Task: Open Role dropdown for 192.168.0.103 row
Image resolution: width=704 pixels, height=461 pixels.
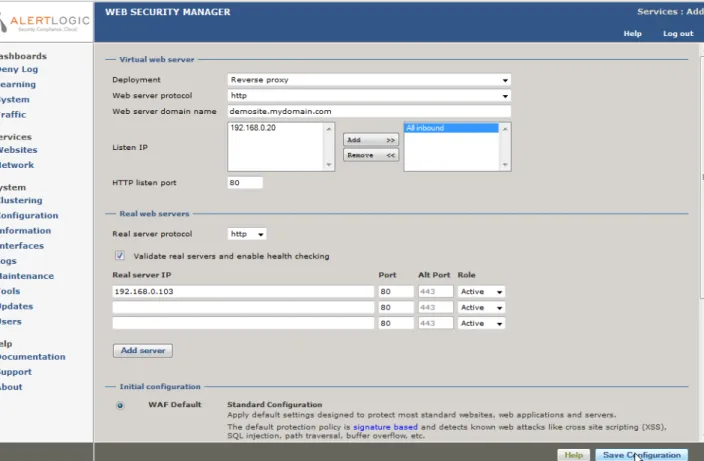Action: pos(481,292)
